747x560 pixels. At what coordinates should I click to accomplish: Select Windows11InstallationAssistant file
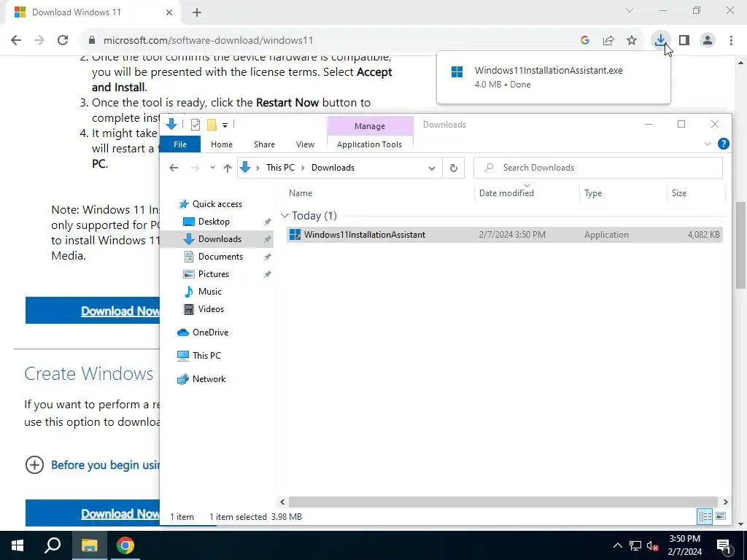[505, 234]
